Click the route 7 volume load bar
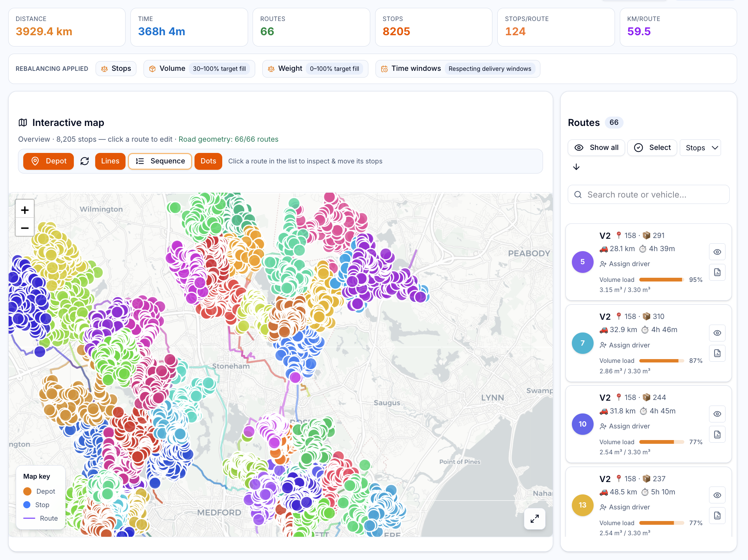 tap(662, 361)
